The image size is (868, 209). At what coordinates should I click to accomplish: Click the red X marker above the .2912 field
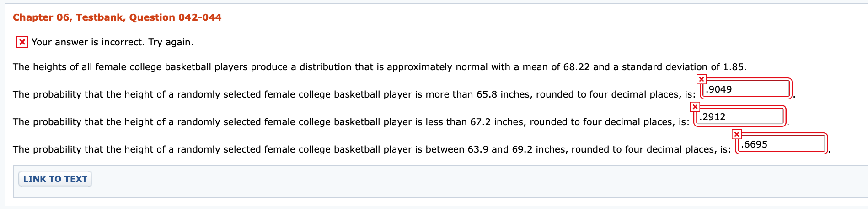pos(695,107)
